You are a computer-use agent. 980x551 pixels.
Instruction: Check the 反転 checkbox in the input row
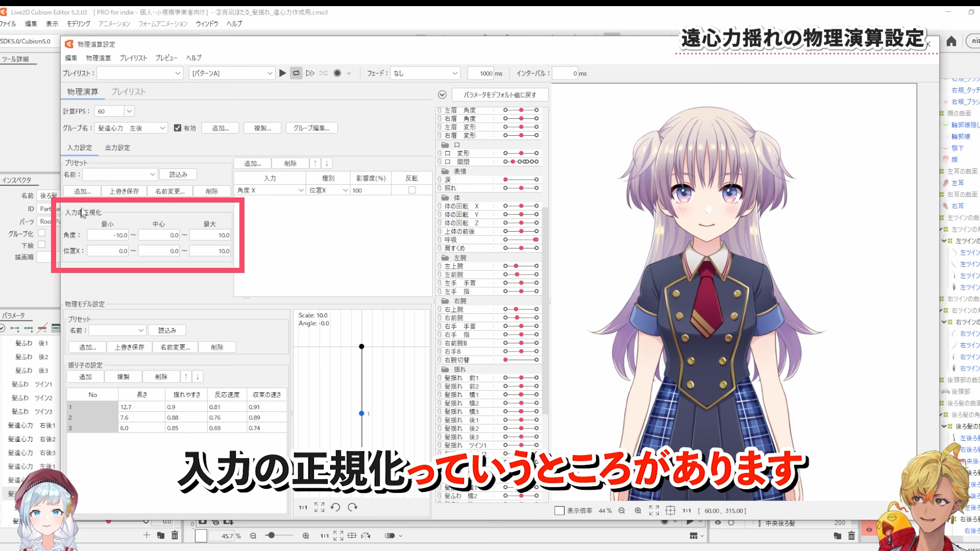click(412, 190)
